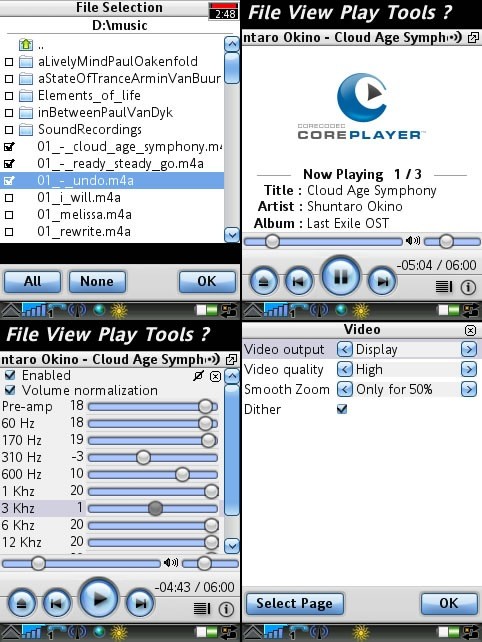The width and height of the screenshot is (482, 642).
Task: Open the Tools menu in the equalizer screen
Action: click(x=169, y=335)
